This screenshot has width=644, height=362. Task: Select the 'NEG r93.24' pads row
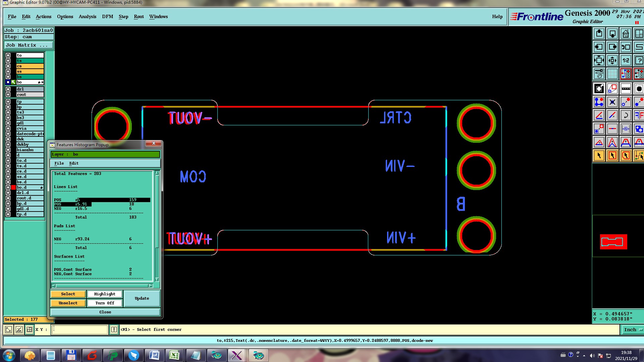102,239
